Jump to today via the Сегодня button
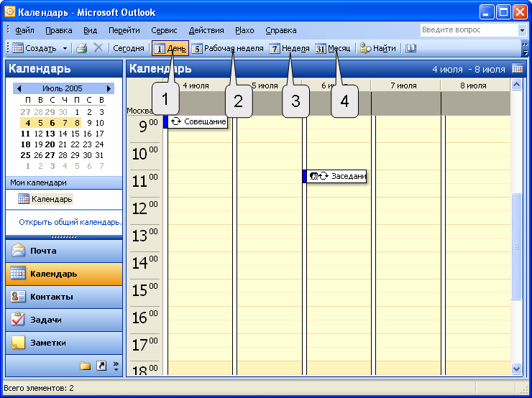 [x=129, y=48]
